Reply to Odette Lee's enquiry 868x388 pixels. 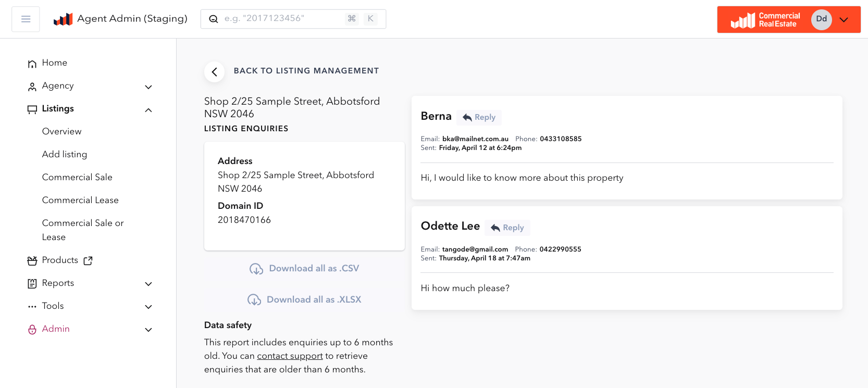[x=507, y=228]
